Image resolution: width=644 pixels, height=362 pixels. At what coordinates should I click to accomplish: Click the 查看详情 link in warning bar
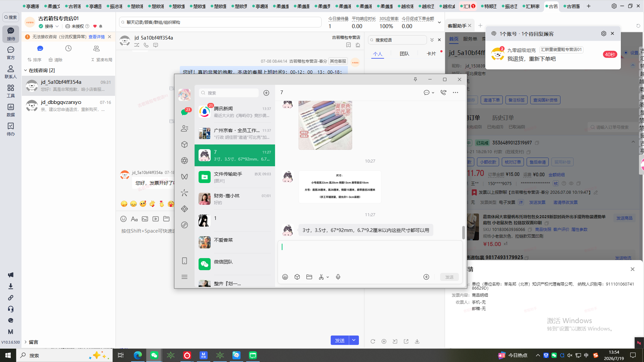97,37
